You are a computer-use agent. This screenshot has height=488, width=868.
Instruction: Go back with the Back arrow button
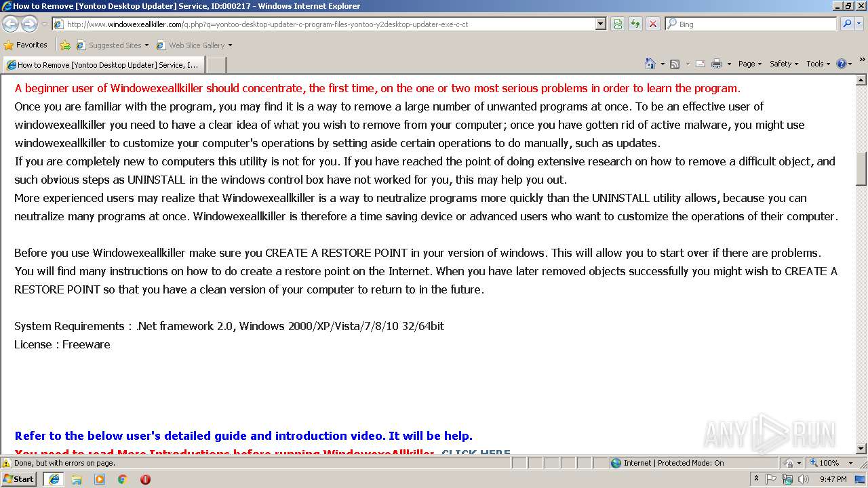tap(10, 24)
